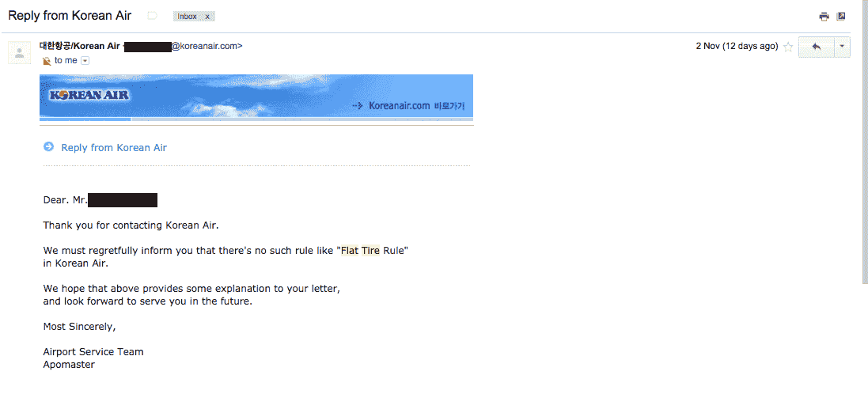Click the reply arrow button

click(x=816, y=47)
